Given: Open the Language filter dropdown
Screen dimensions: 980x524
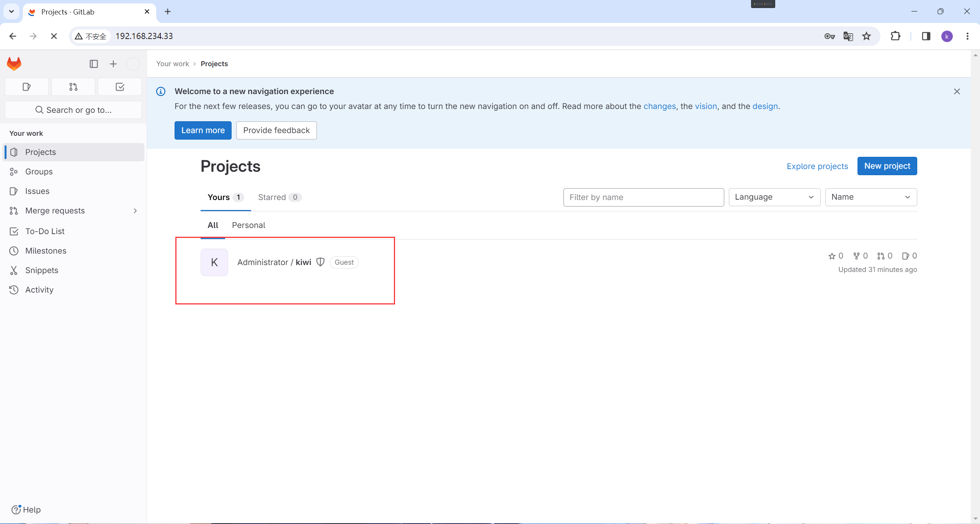Looking at the screenshot, I should coord(774,197).
